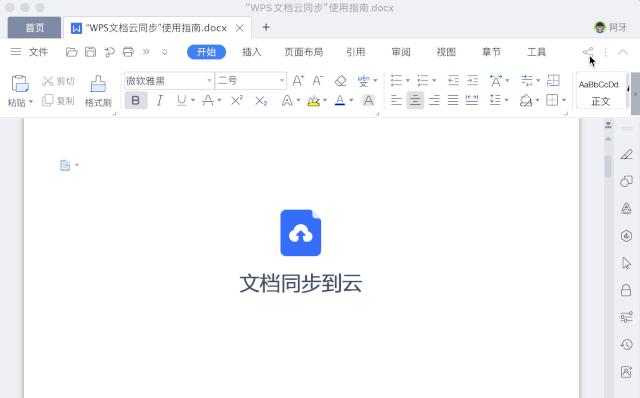Toggle left alignment
Viewport: 640px width, 398px height.
click(396, 100)
